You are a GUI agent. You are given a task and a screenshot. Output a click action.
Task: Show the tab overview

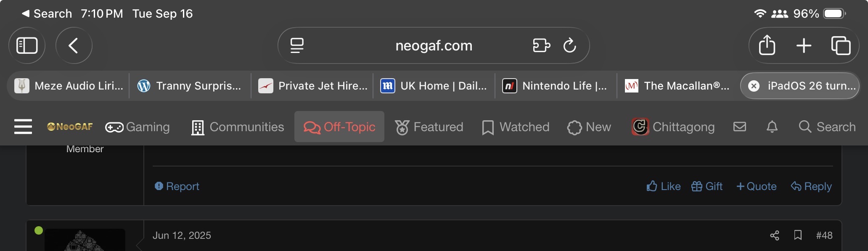coord(841,45)
